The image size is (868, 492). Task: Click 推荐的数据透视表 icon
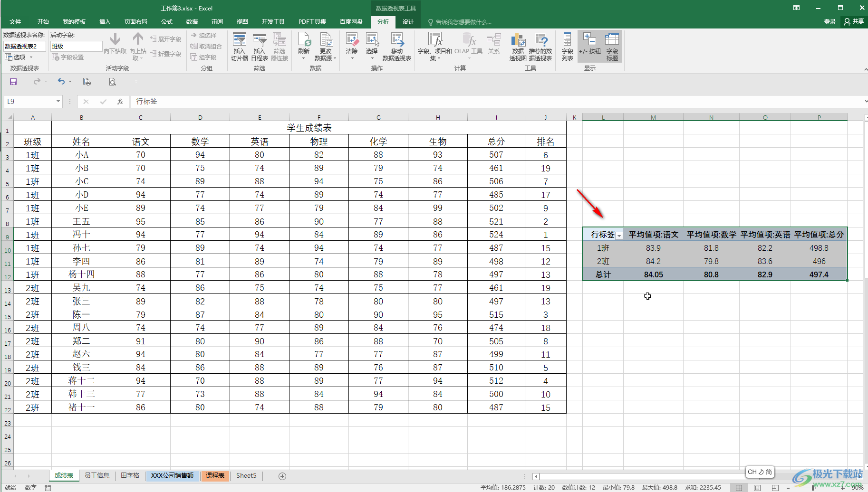tap(540, 47)
